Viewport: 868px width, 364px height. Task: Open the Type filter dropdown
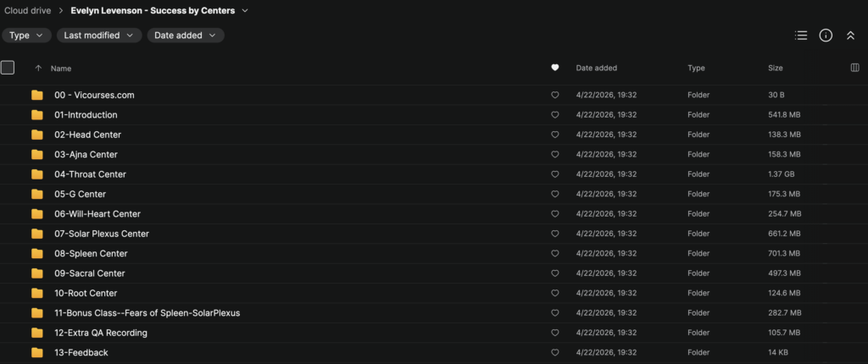tap(26, 36)
